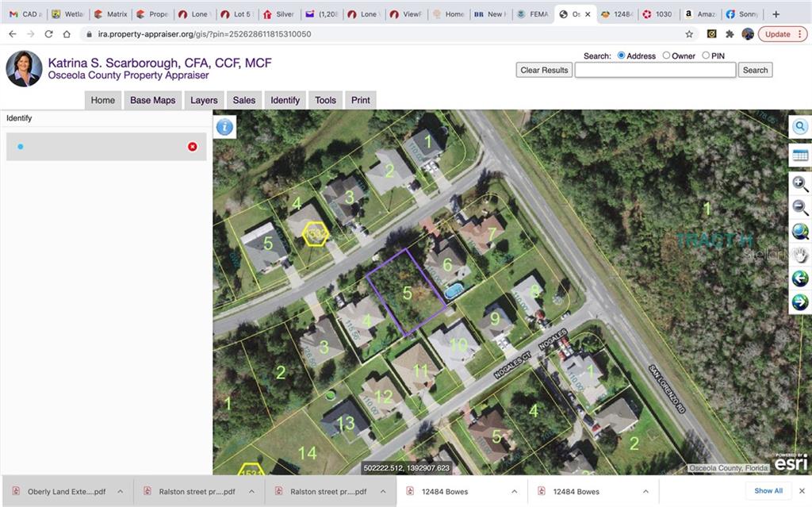This screenshot has width=812, height=507.
Task: Go to next map extent arrow
Action: 800,302
